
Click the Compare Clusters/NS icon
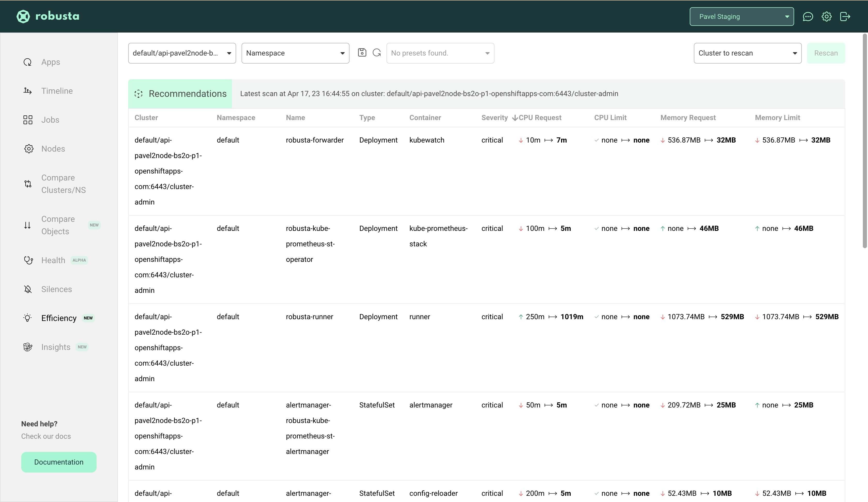(27, 183)
